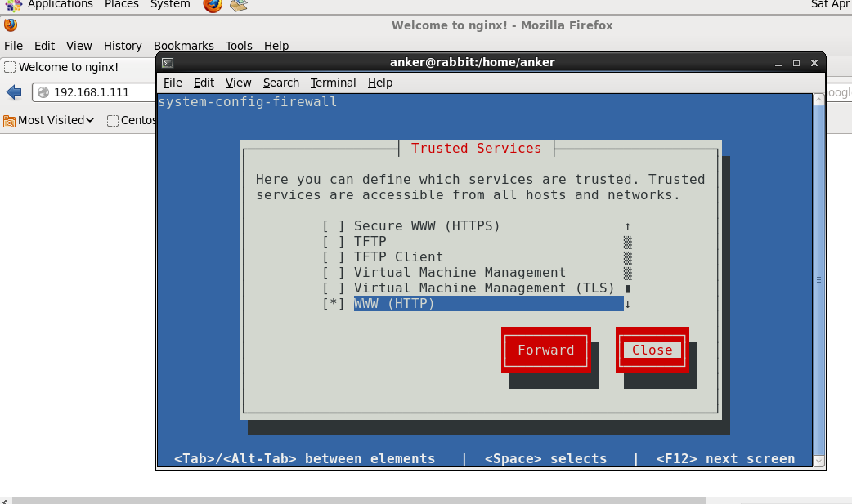
Task: Open Firefox Tools menu
Action: [x=239, y=46]
